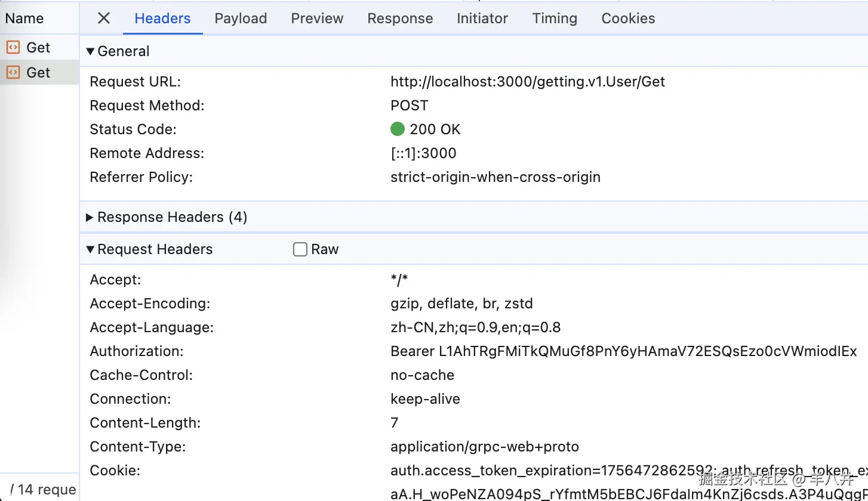Click the strict-origin-when-cross-origin referrer policy value
The width and height of the screenshot is (868, 501).
click(495, 177)
